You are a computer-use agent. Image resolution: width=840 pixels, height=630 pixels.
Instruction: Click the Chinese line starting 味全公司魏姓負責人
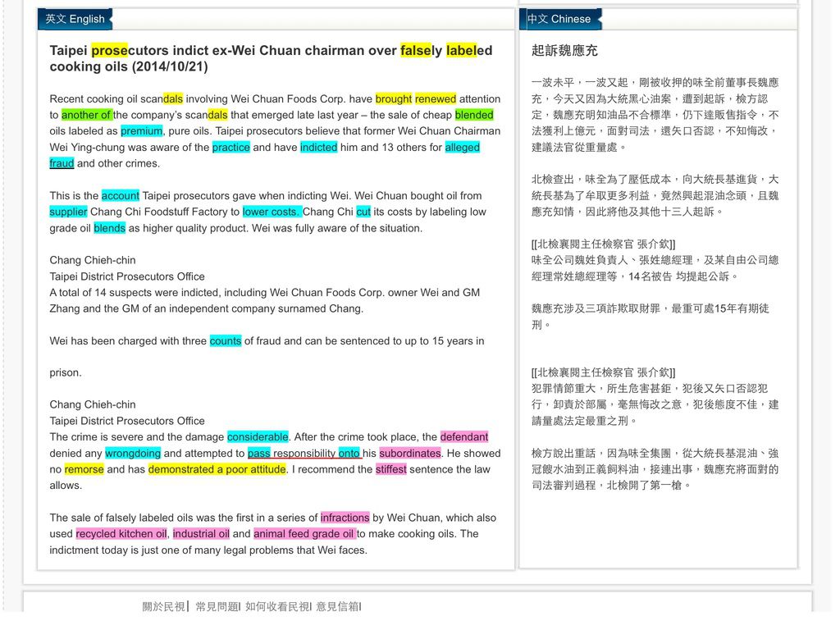[x=655, y=268]
